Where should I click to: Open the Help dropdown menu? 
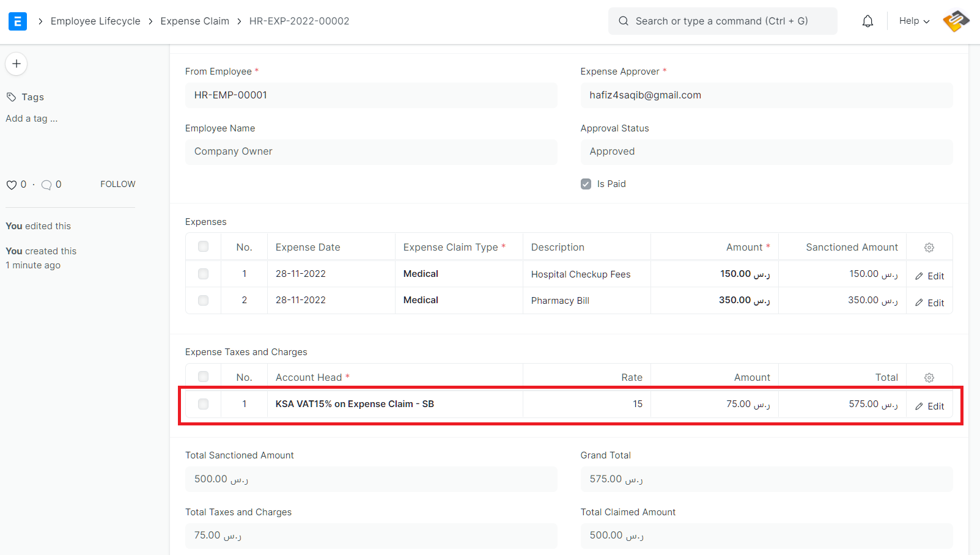914,21
